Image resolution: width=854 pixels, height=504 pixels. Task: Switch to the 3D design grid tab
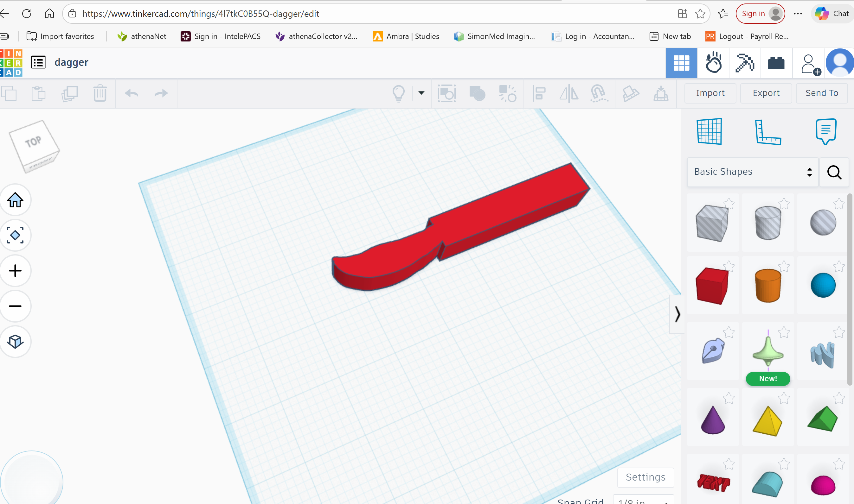point(681,63)
